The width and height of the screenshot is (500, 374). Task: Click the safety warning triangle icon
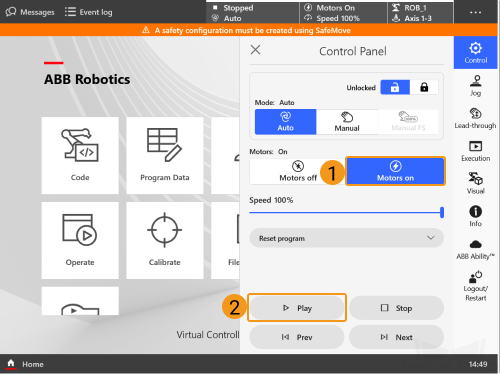(146, 30)
